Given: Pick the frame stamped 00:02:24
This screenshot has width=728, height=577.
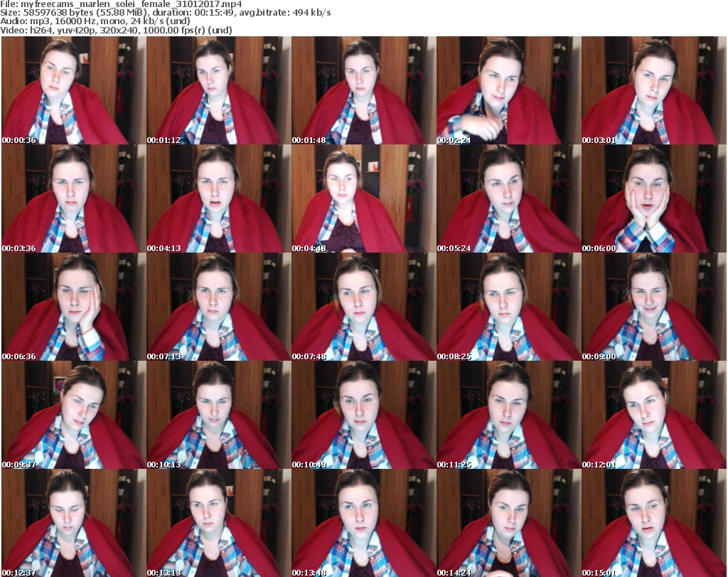Looking at the screenshot, I should pos(508,91).
